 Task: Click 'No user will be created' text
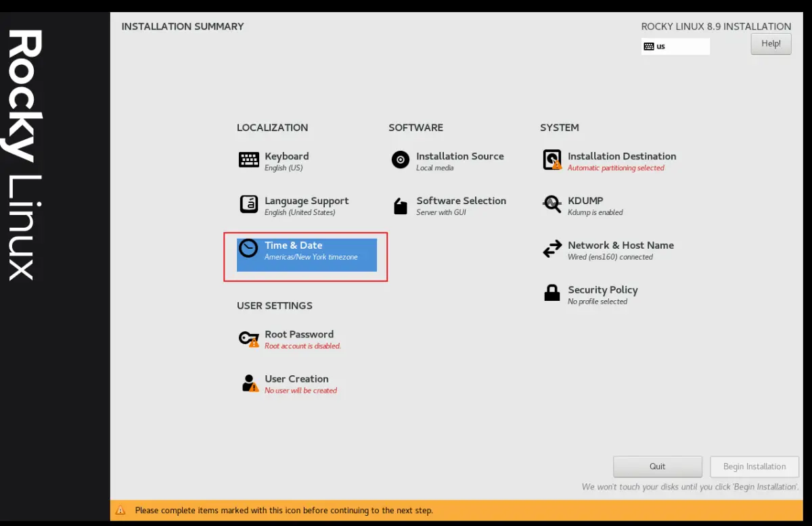300,391
